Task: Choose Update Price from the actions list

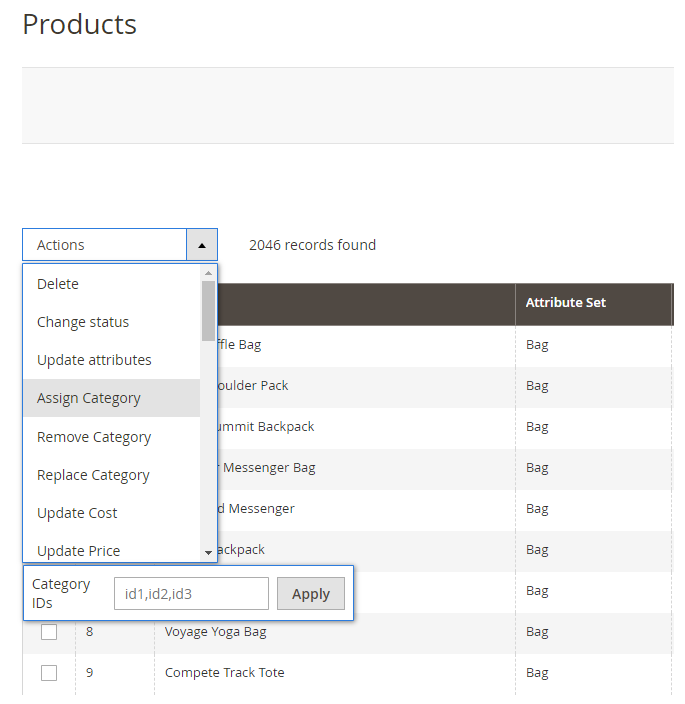Action: (x=78, y=551)
